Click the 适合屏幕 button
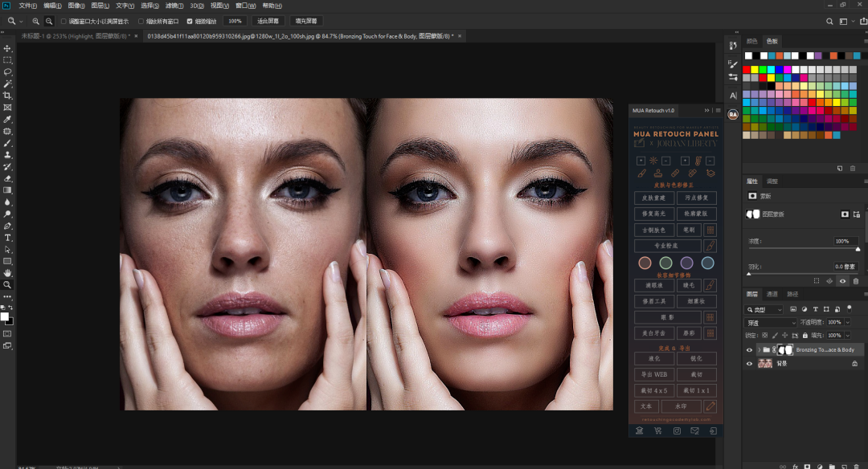Image resolution: width=868 pixels, height=469 pixels. coord(268,21)
